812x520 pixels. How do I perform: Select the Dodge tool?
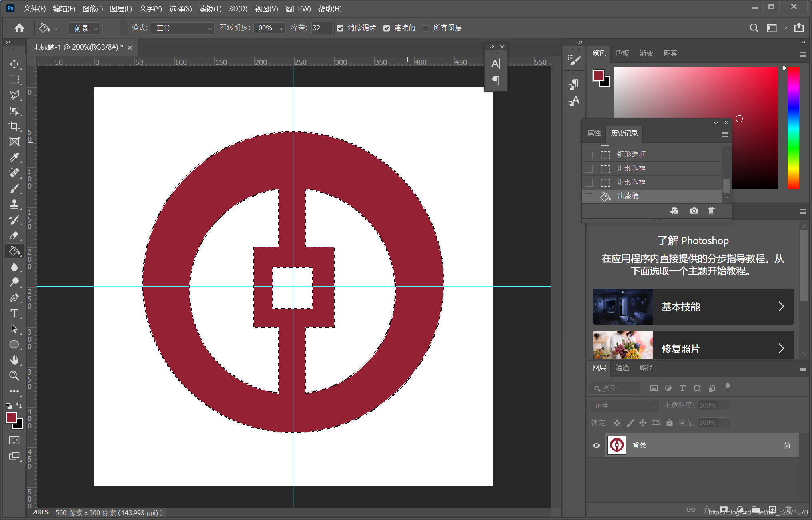(14, 282)
